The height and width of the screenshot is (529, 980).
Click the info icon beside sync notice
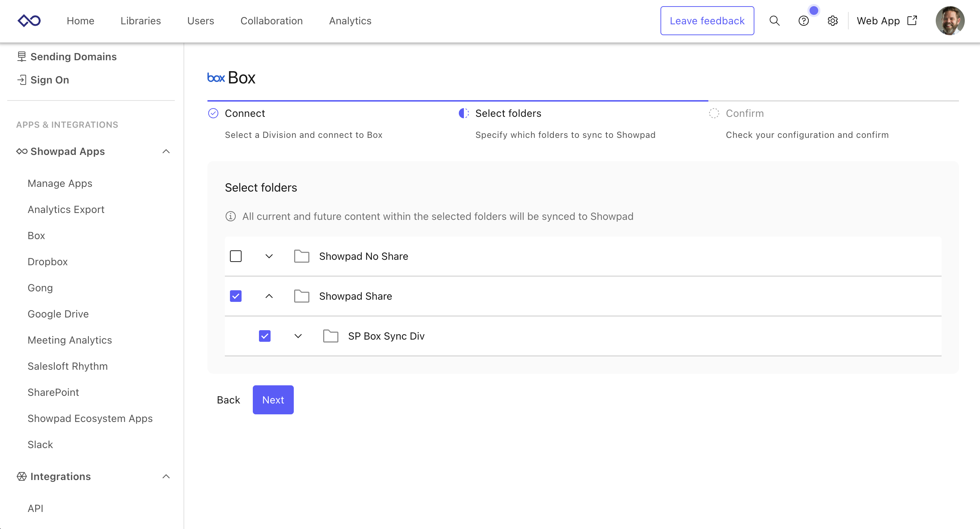coord(231,216)
